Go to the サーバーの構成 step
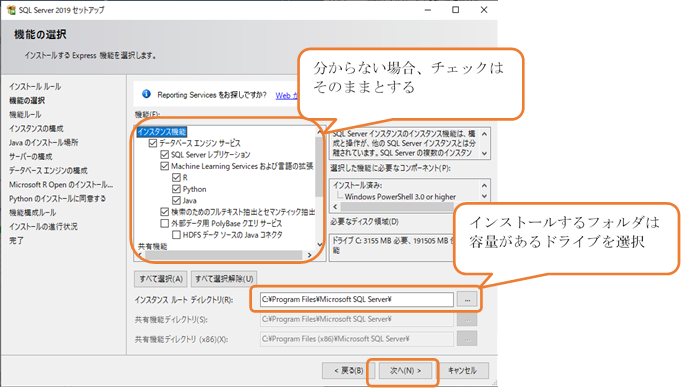Image resolution: width=684 pixels, height=392 pixels. tap(30, 156)
